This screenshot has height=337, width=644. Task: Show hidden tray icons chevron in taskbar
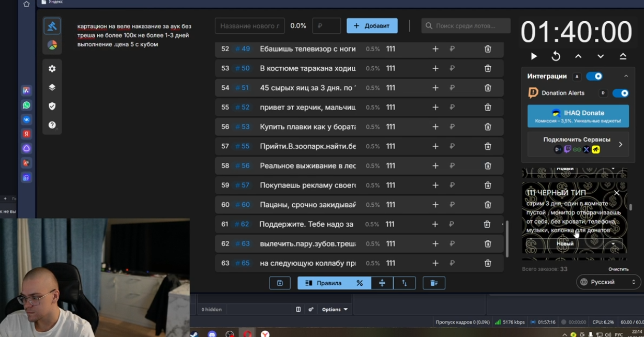pyautogui.click(x=565, y=334)
